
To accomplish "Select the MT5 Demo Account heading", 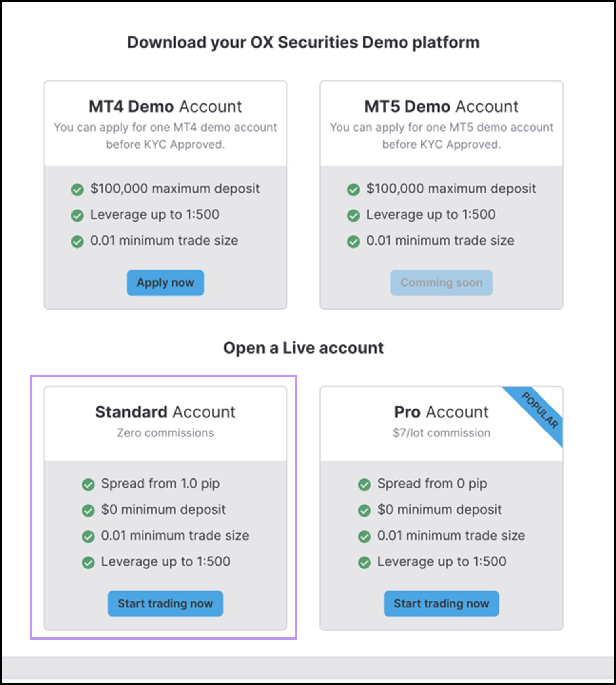I will 441,107.
